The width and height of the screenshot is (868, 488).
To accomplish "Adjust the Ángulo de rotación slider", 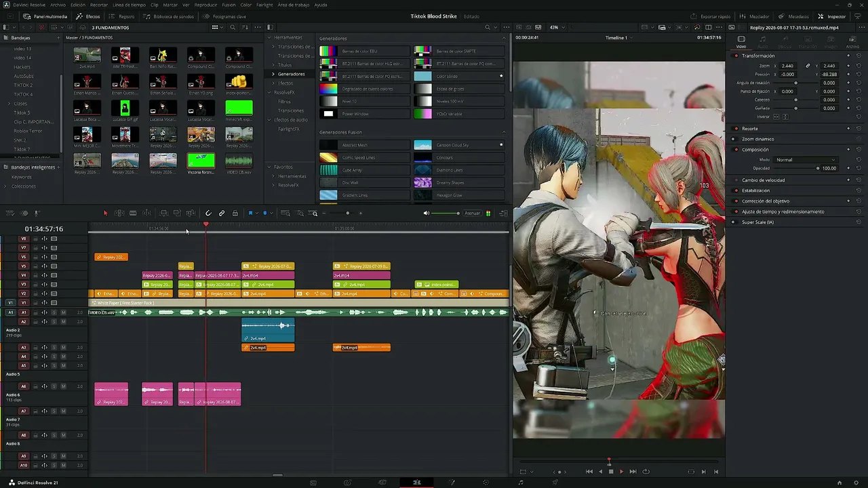I will click(795, 83).
